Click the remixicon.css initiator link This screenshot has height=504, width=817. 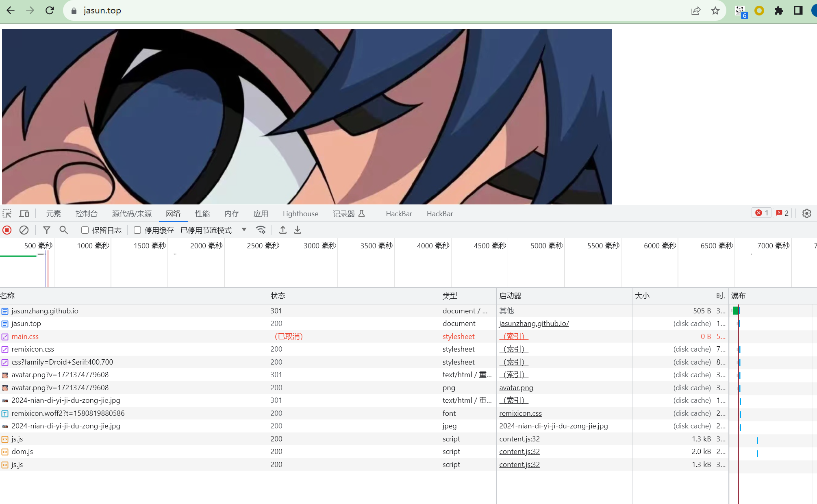(521, 413)
